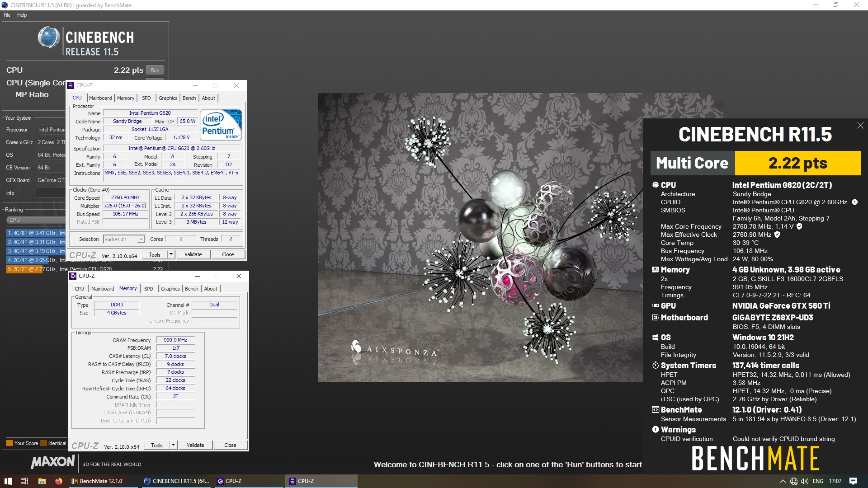The height and width of the screenshot is (488, 868).
Task: Click the BenchMate Memory section icon
Action: click(x=656, y=270)
